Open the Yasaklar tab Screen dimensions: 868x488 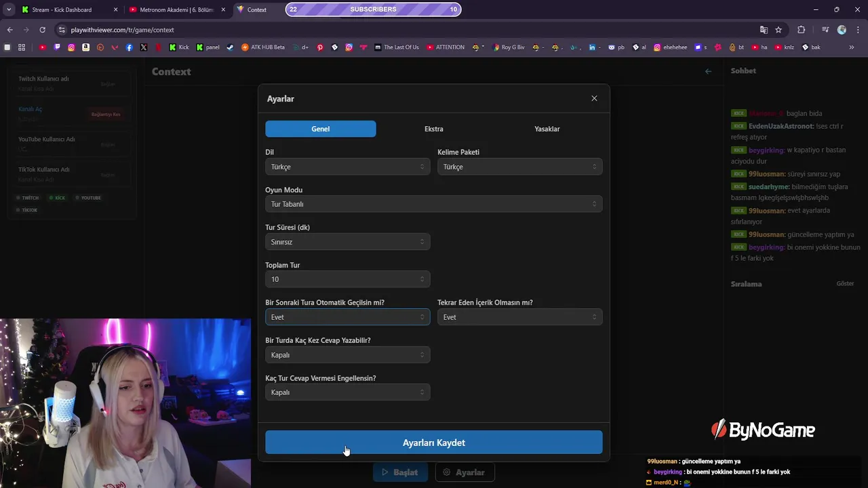click(547, 129)
